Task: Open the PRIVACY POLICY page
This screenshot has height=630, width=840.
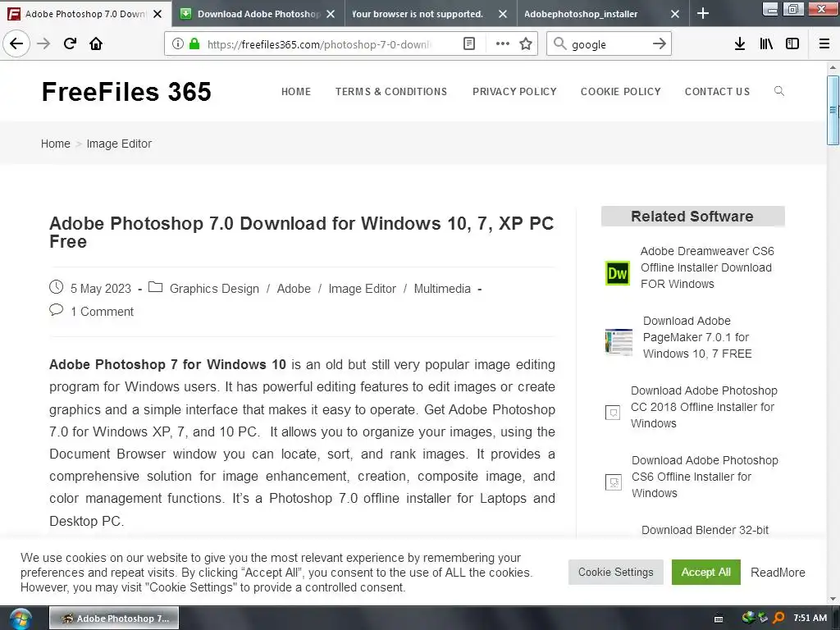Action: (x=514, y=92)
